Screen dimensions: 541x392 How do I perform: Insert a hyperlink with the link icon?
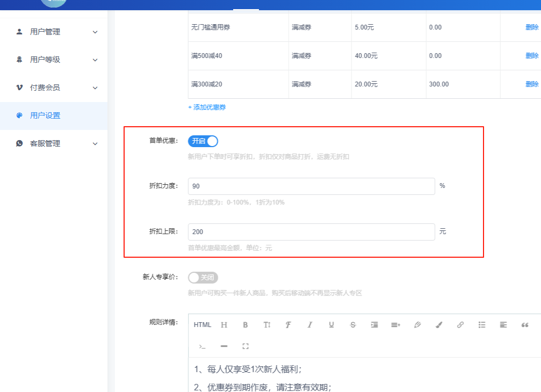tap(460, 325)
